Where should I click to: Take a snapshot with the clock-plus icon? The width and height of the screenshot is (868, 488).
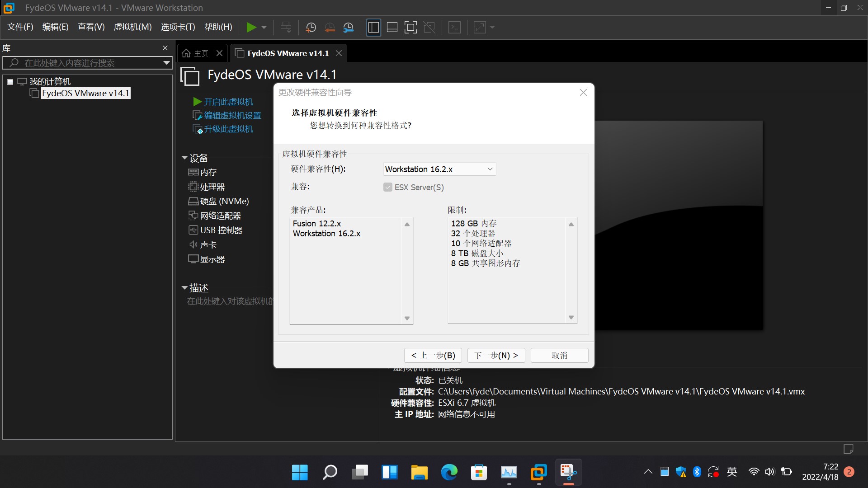pos(311,28)
